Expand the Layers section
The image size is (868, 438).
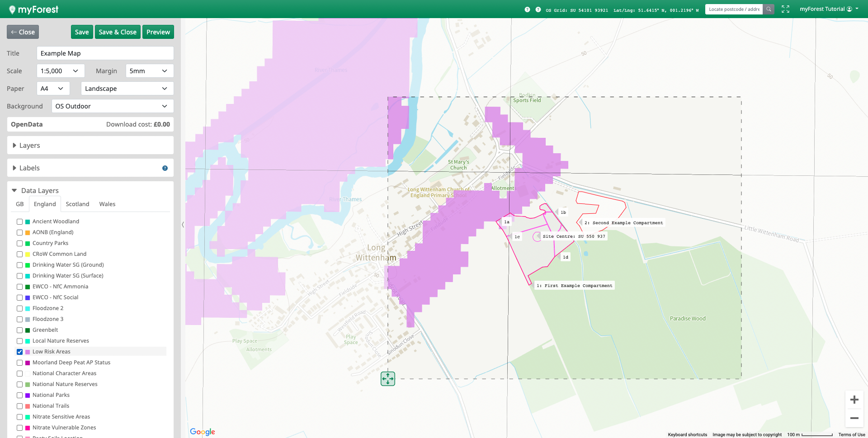[30, 146]
